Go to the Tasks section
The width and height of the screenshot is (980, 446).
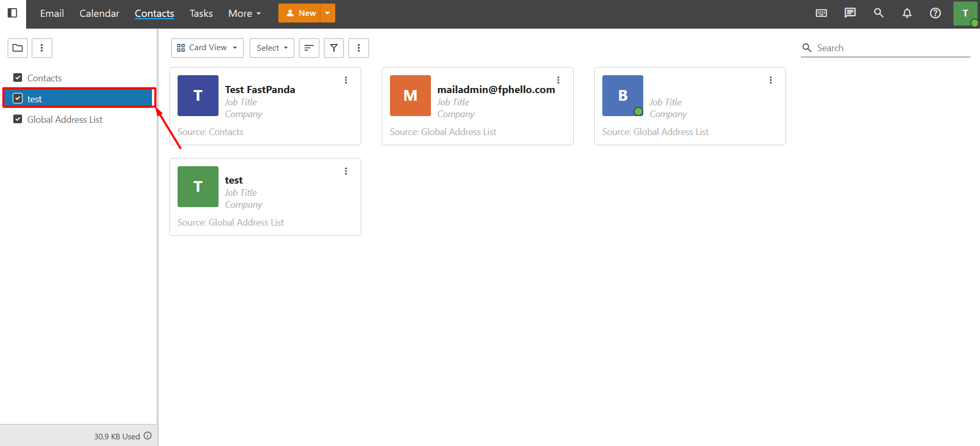tap(201, 13)
